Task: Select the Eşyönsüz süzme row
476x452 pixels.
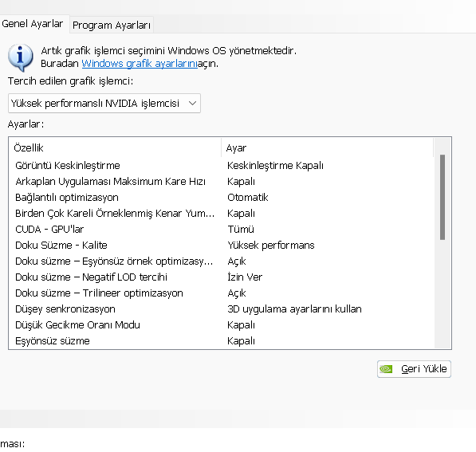Action: (x=222, y=341)
